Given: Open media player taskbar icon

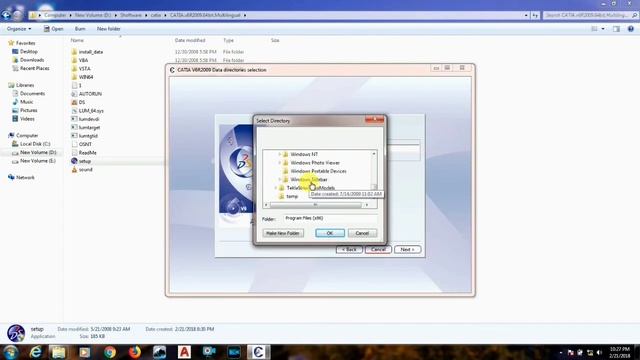Looking at the screenshot, I should [84, 352].
